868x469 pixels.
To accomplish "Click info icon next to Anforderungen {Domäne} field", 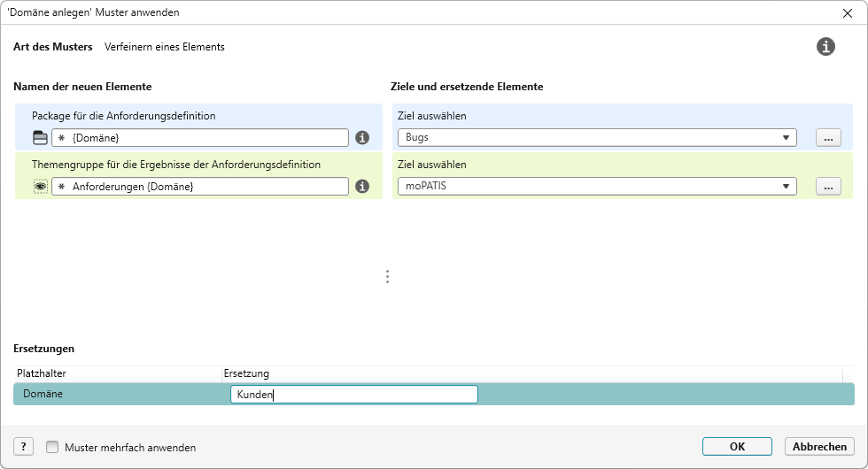I will tap(362, 187).
